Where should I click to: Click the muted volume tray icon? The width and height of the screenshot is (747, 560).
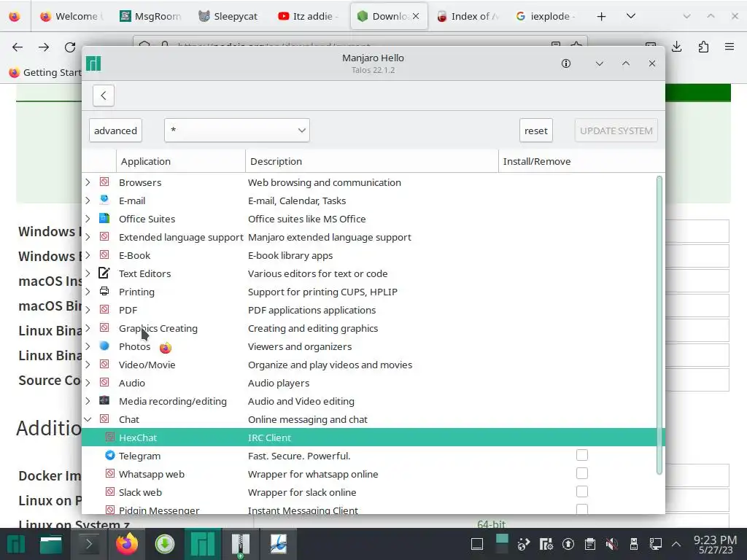pos(612,544)
